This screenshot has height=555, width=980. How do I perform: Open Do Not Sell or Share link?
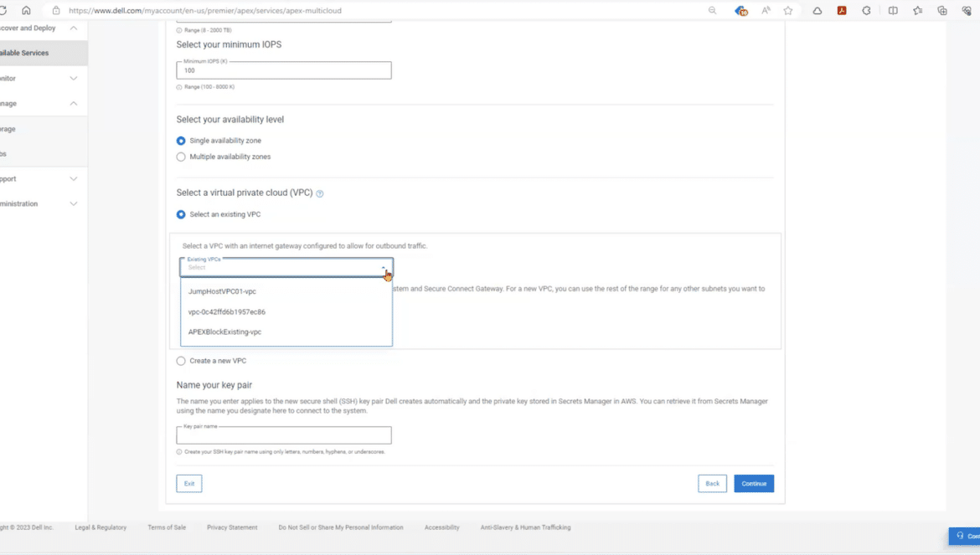pyautogui.click(x=341, y=527)
